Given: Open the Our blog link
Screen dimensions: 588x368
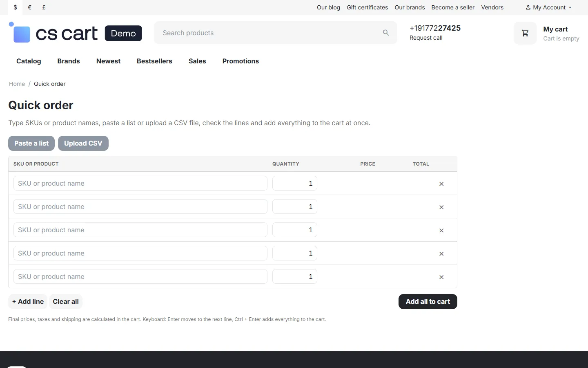Looking at the screenshot, I should pyautogui.click(x=328, y=7).
